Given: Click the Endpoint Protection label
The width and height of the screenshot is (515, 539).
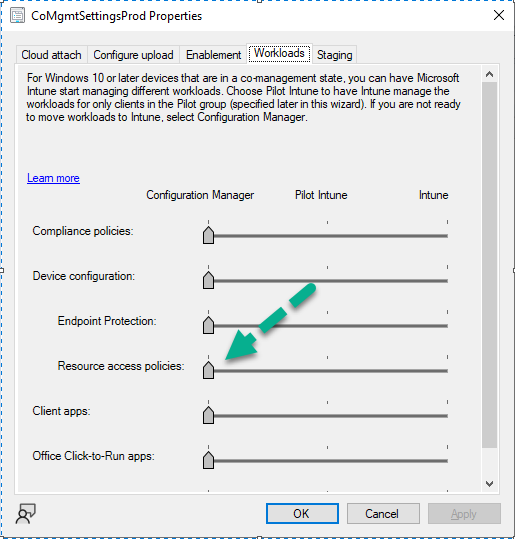Looking at the screenshot, I should pyautogui.click(x=107, y=321).
